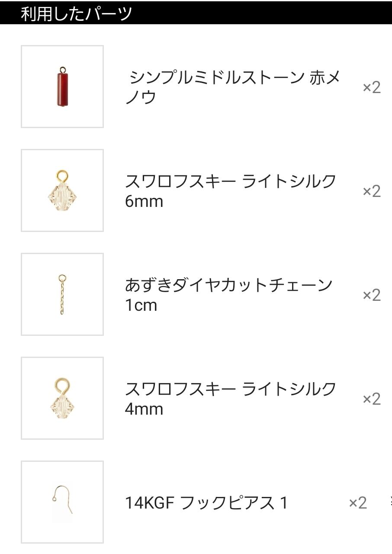Tap ×2 quantity for the 6mm Swarovski
The width and height of the screenshot is (392, 554).
371,191
